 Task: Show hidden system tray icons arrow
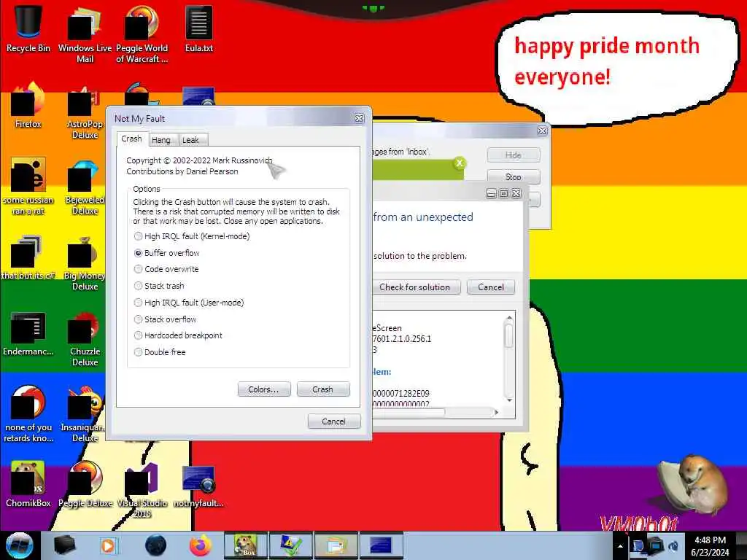click(x=620, y=546)
